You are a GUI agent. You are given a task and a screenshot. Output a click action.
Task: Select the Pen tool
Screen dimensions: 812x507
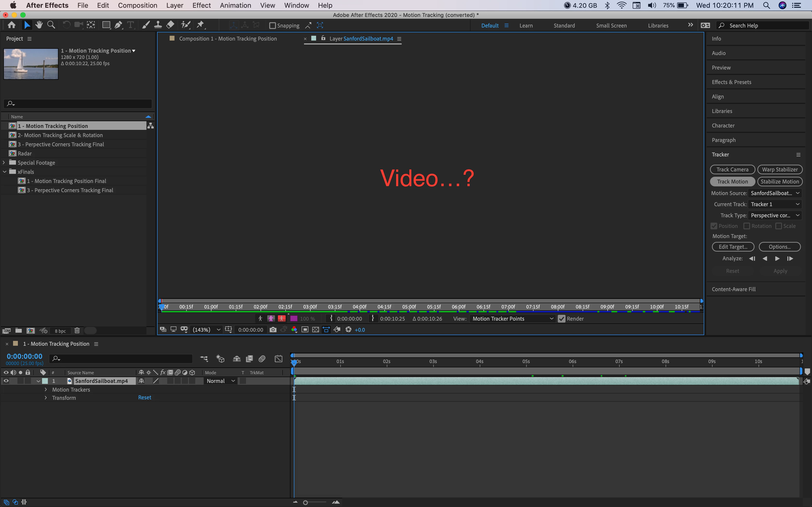click(x=118, y=25)
